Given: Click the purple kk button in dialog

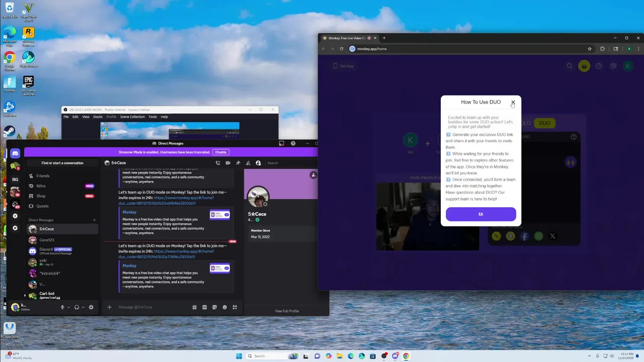Looking at the screenshot, I should 480,214.
